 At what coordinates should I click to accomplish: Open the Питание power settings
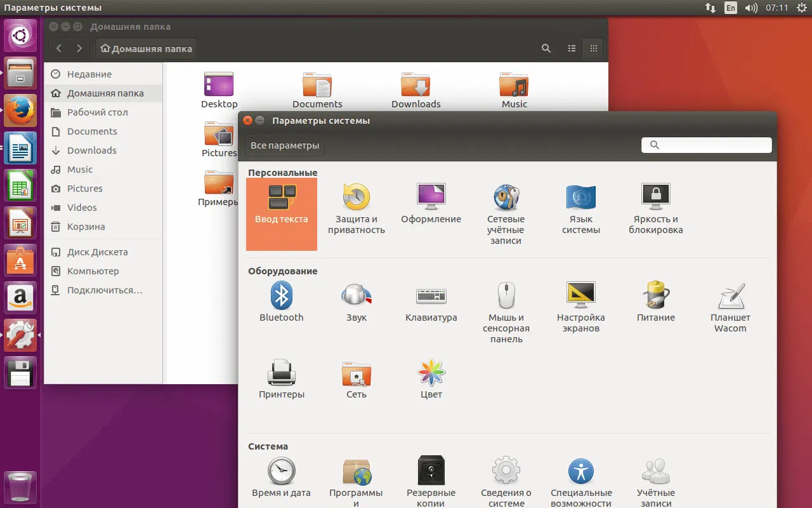click(655, 298)
